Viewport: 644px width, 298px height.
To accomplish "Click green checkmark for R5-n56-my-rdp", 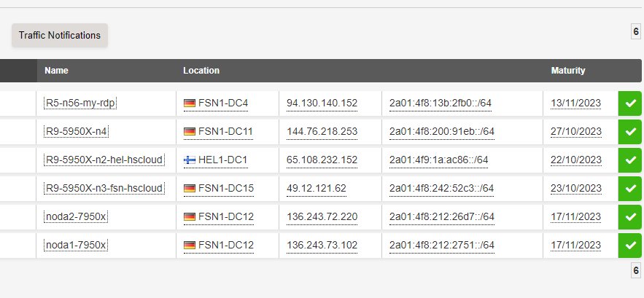I will [630, 103].
